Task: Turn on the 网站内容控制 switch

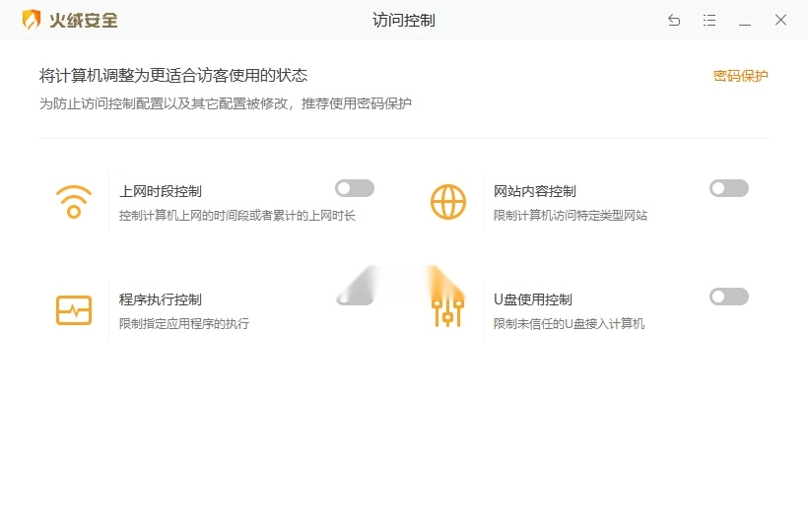Action: point(729,188)
